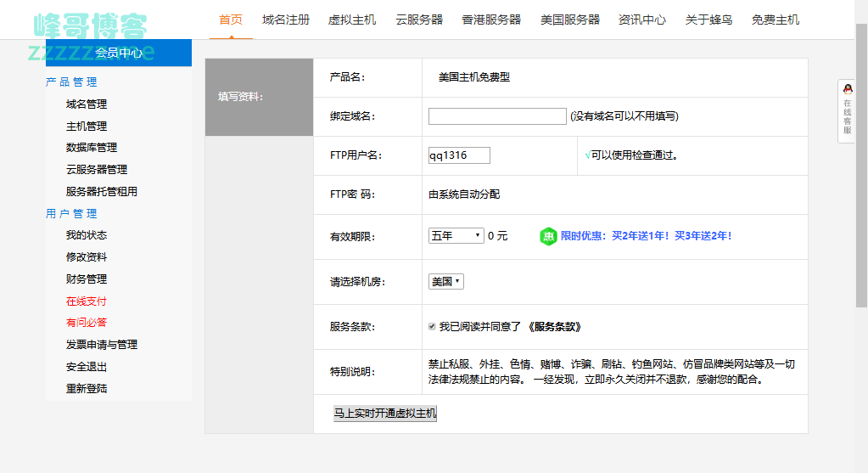The image size is (868, 473).
Task: Open 数据库管理 sidebar entry
Action: click(x=92, y=148)
